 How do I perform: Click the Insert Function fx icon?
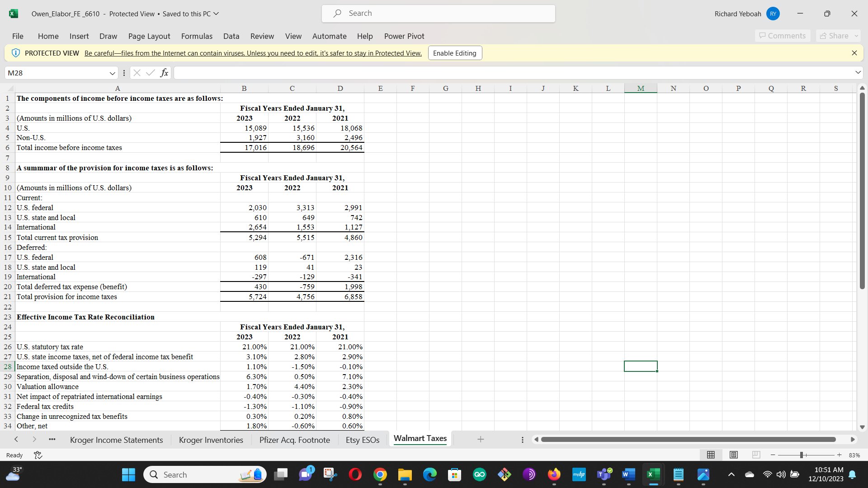(165, 73)
